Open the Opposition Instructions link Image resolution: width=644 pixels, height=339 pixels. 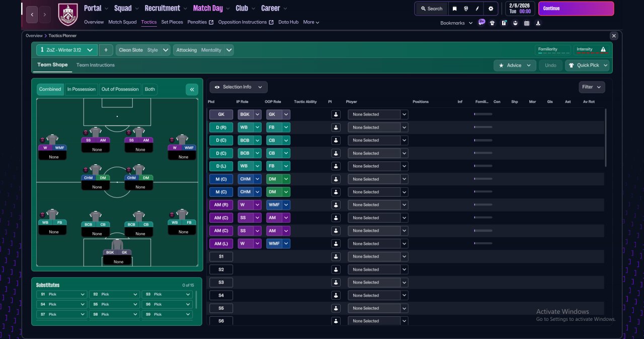point(246,22)
